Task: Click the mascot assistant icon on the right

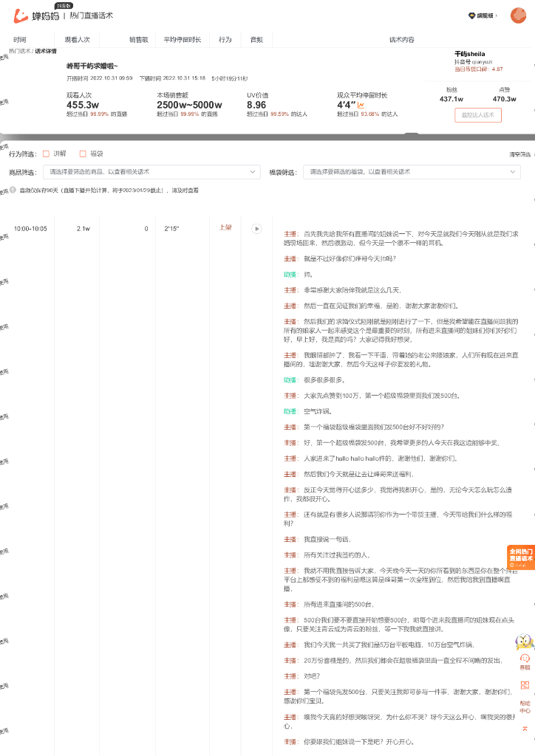Action: [x=525, y=642]
